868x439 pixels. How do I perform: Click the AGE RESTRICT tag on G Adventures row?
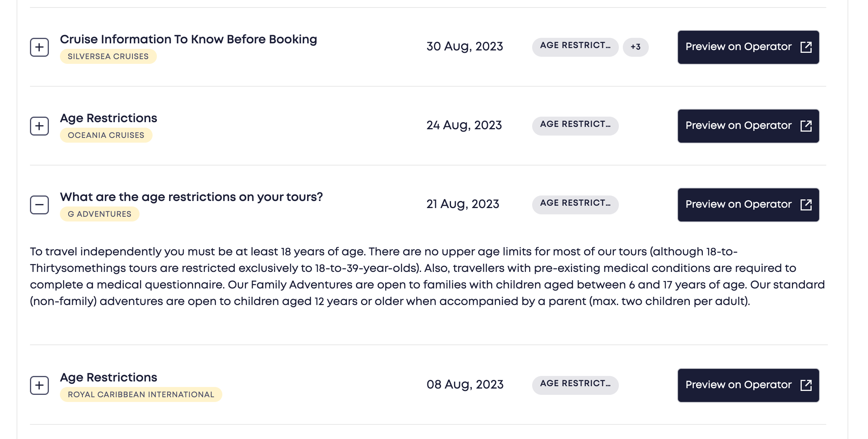click(575, 205)
